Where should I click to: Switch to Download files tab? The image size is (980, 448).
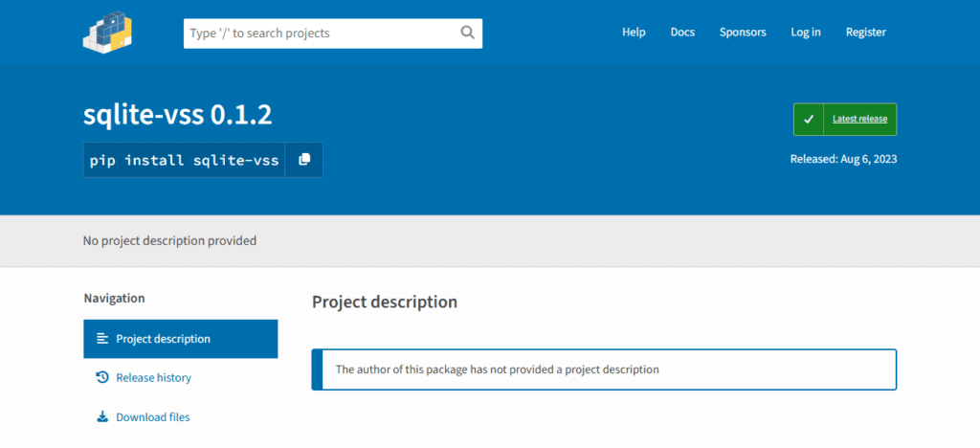pyautogui.click(x=181, y=416)
